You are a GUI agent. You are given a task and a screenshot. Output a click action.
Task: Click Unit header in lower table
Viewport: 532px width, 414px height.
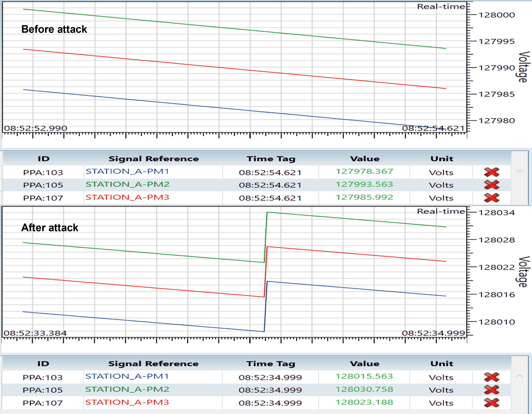(442, 364)
